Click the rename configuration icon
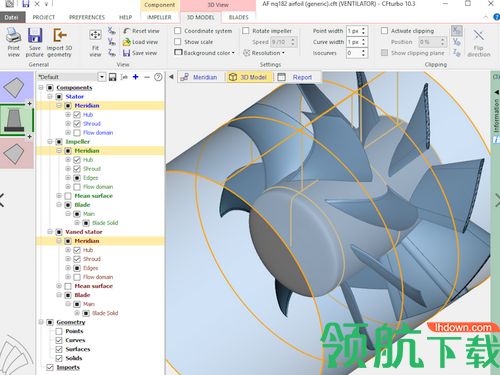The width and height of the screenshot is (500, 375). 124,77
